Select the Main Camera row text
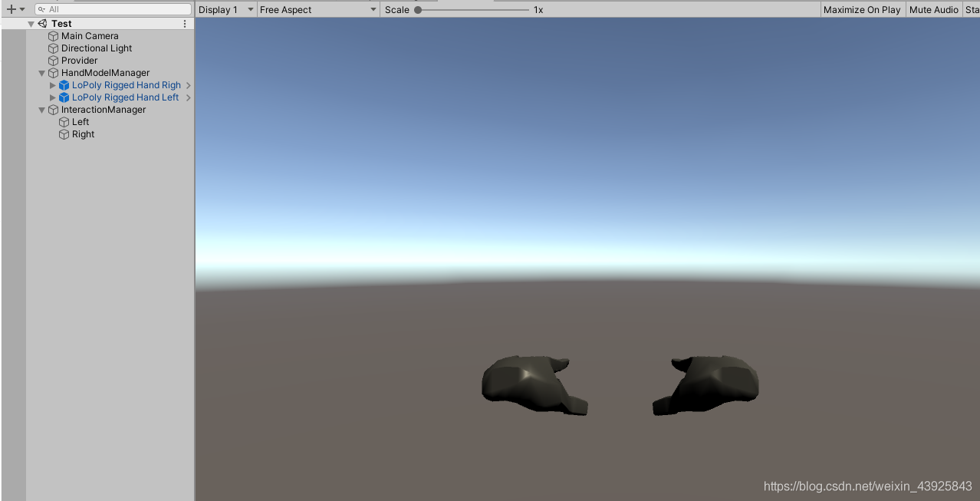980x501 pixels. (90, 36)
